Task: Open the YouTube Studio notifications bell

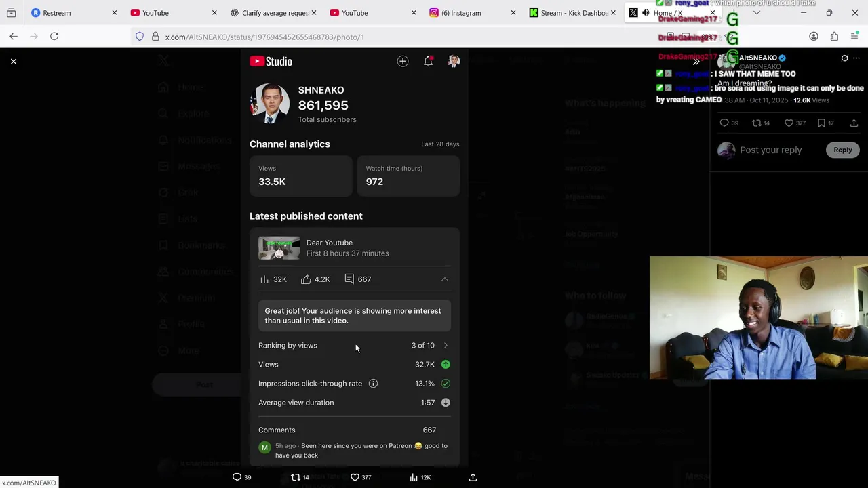Action: pos(428,62)
